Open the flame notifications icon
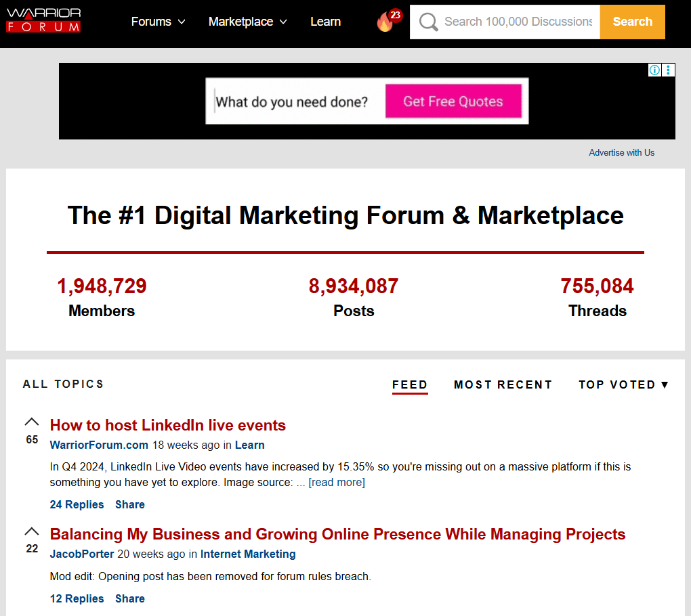This screenshot has height=616, width=691. [x=388, y=21]
